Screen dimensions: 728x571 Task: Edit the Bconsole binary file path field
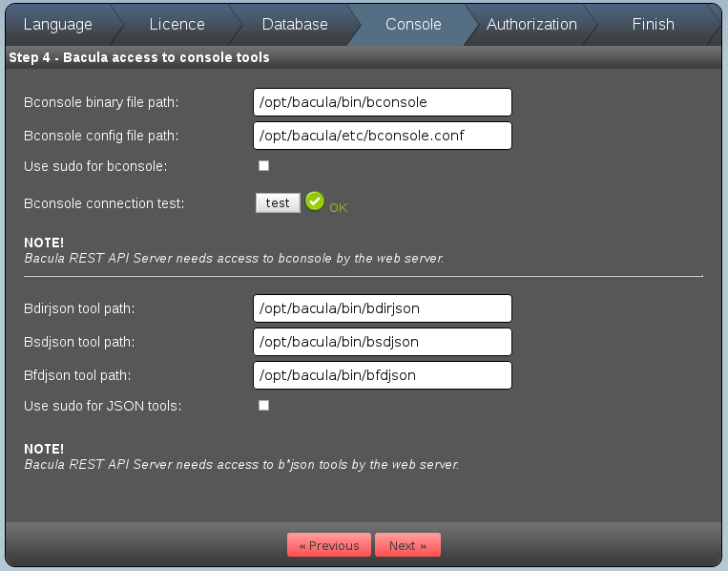pos(383,102)
